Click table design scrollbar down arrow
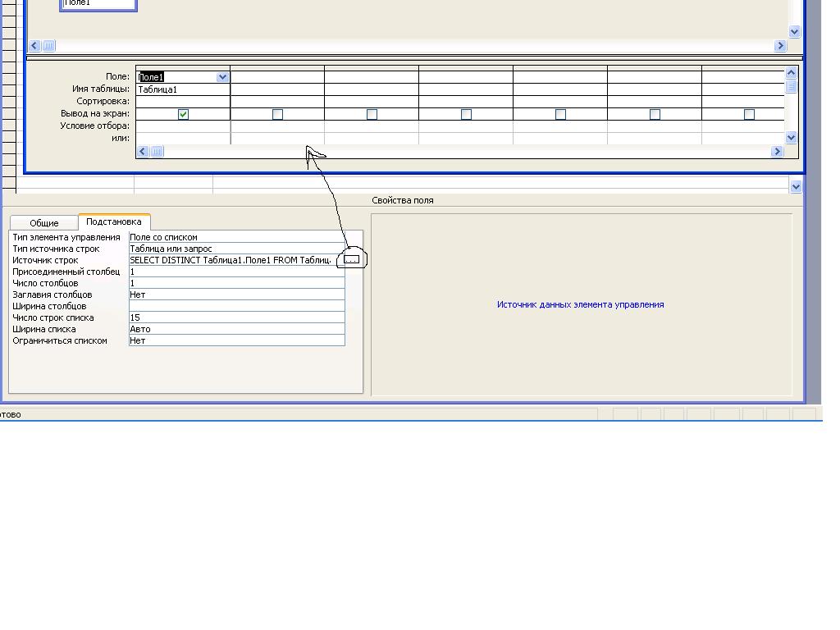Viewport: 840px width, 630px height. coord(796,186)
